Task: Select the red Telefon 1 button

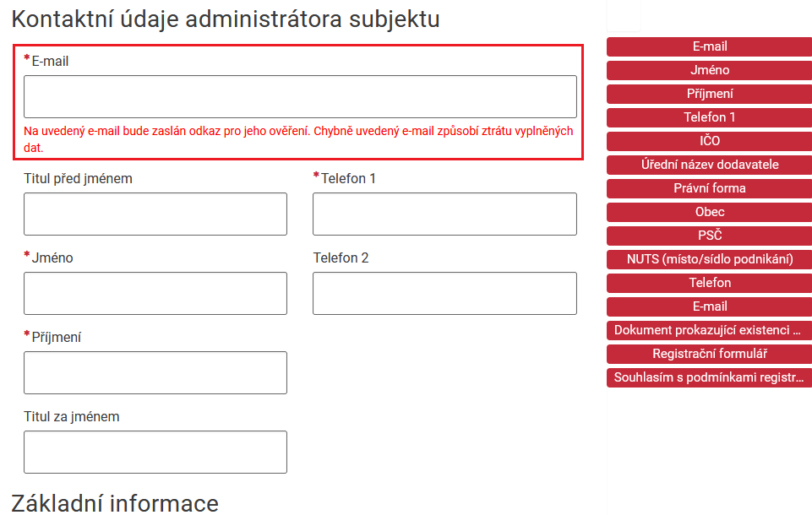Action: (x=709, y=117)
